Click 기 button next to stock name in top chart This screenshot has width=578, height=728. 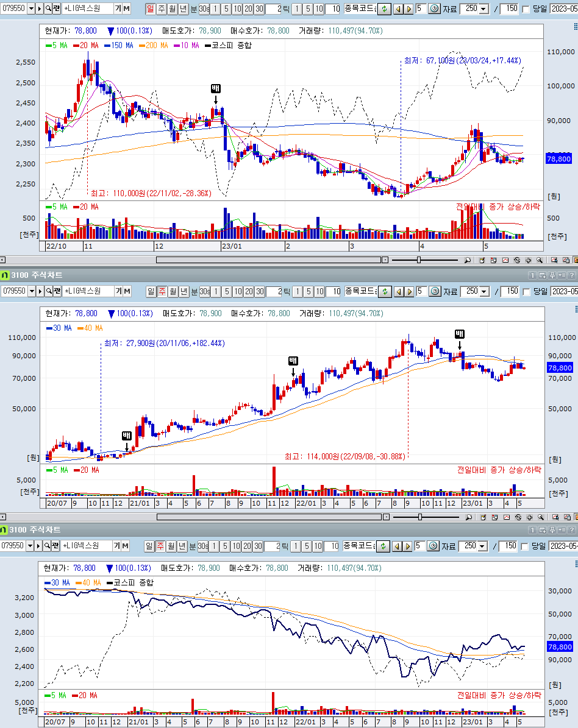click(x=118, y=9)
